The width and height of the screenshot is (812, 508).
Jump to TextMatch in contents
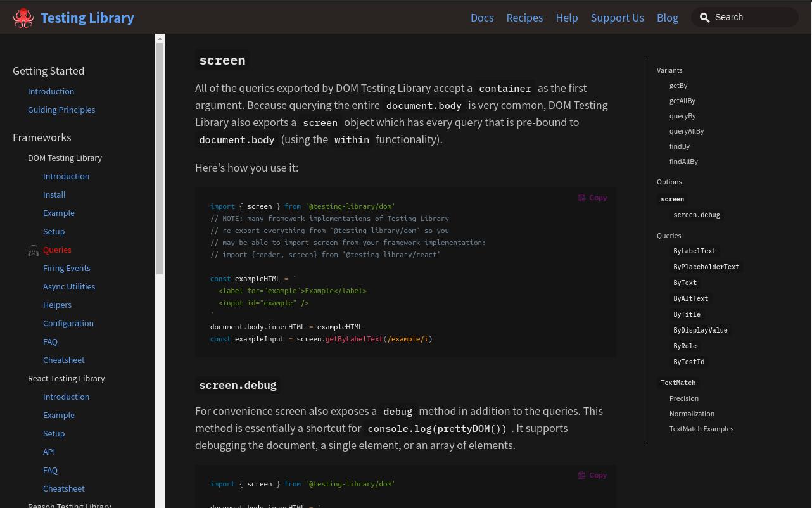(678, 383)
